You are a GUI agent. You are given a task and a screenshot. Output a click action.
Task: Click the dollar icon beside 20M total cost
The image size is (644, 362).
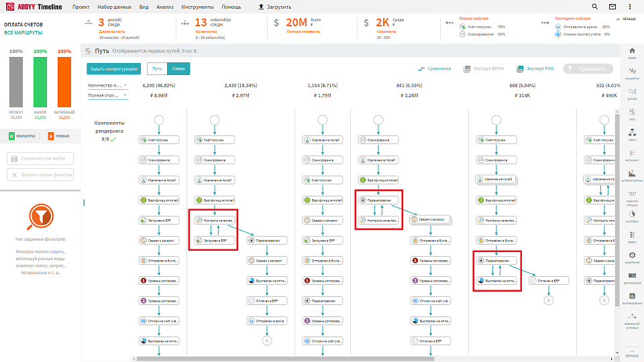(276, 23)
